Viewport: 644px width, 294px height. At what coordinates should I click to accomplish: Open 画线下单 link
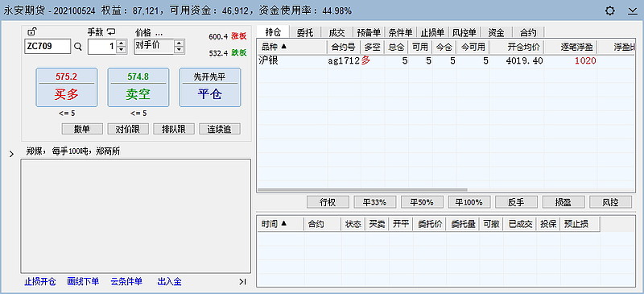coord(84,282)
